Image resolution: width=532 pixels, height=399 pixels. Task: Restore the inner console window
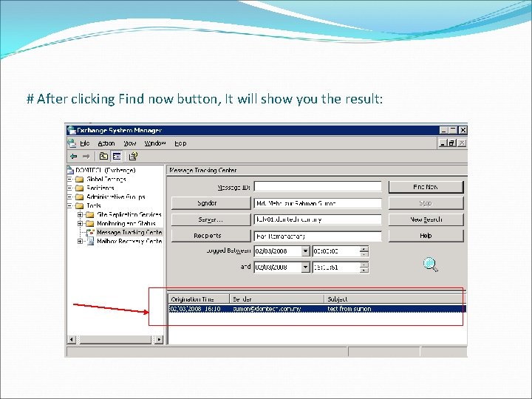coord(451,143)
